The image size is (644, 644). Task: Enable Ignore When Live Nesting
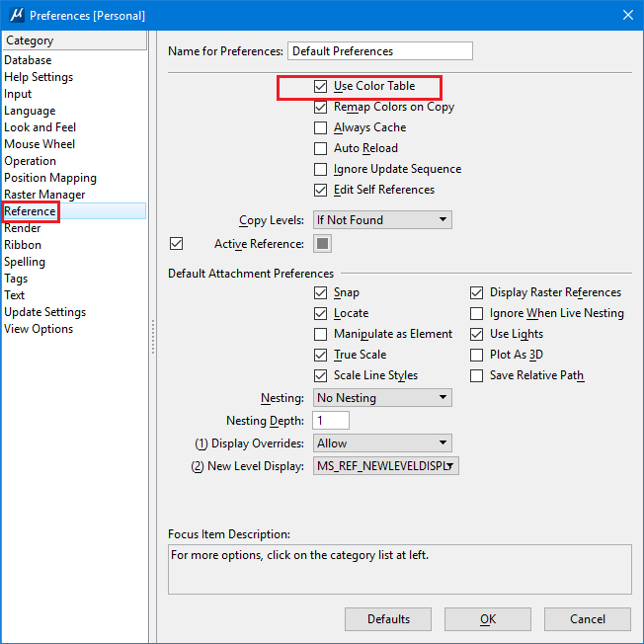476,313
